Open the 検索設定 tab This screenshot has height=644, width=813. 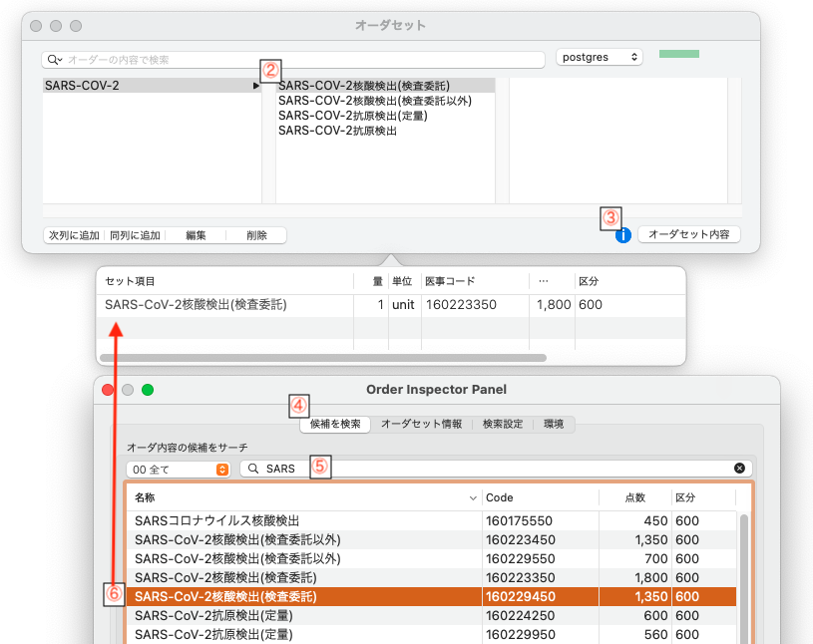pos(503,424)
